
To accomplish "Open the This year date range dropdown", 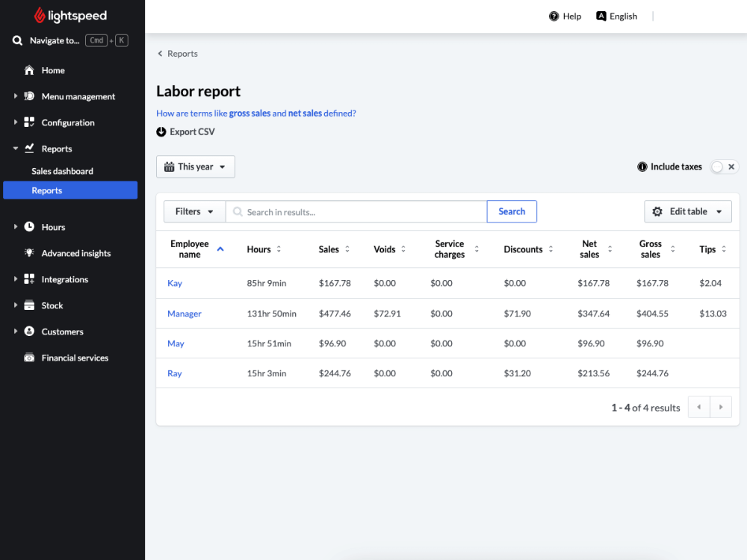I will [x=195, y=167].
